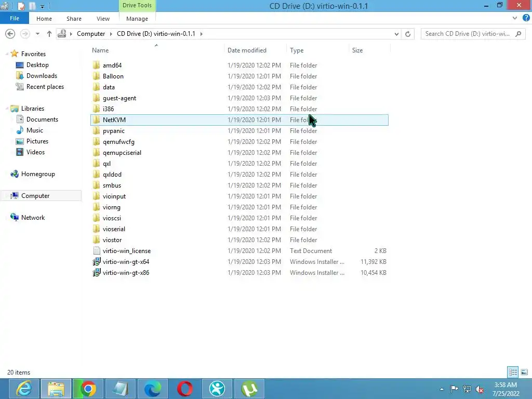This screenshot has height=399, width=532.
Task: Select the virtio-win-gt-x64 installer icon
Action: (x=96, y=262)
